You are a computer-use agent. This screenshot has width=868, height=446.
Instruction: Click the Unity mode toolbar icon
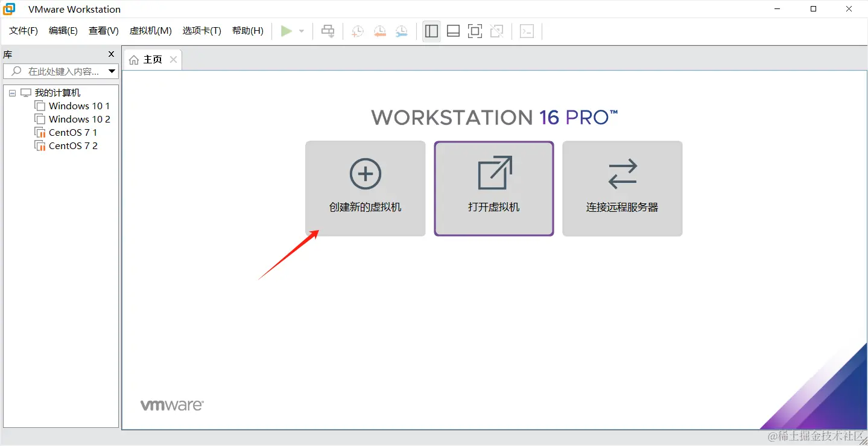pyautogui.click(x=497, y=31)
